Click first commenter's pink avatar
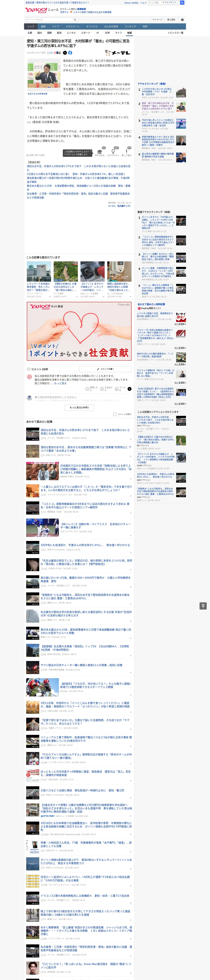This screenshot has height=980, width=210. pyautogui.click(x=29, y=377)
